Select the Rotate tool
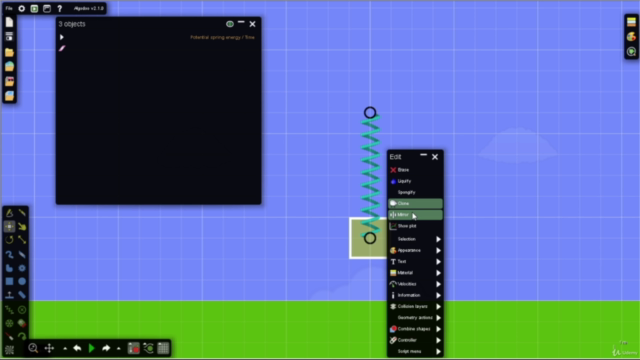Screen dimensions: 640x360 pyautogui.click(x=9, y=240)
